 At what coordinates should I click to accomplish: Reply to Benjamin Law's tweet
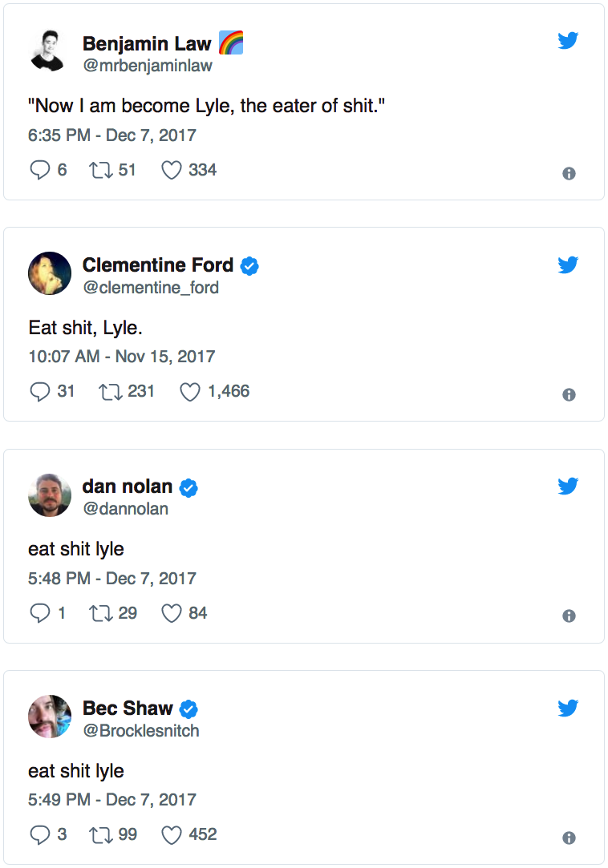click(40, 170)
